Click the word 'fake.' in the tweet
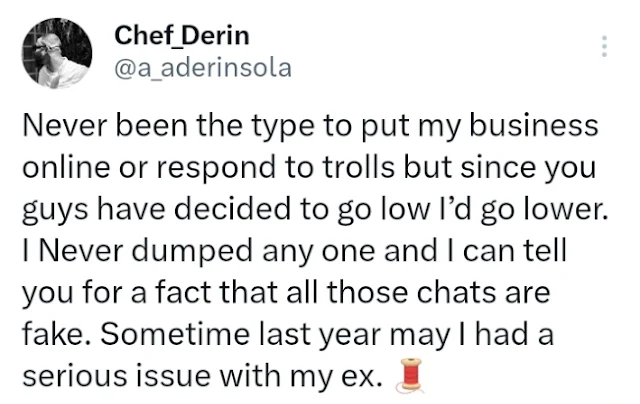The image size is (640, 404). pyautogui.click(x=57, y=334)
